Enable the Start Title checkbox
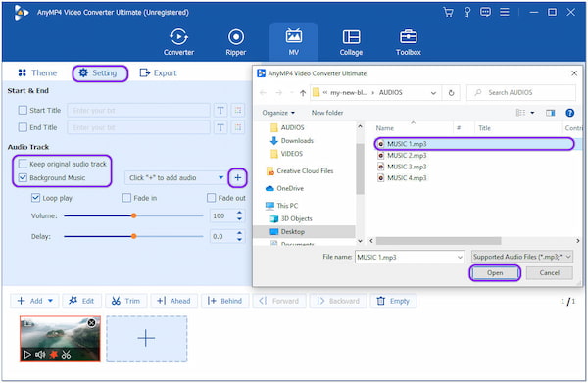Viewport: 588px width, 383px height. tap(23, 110)
